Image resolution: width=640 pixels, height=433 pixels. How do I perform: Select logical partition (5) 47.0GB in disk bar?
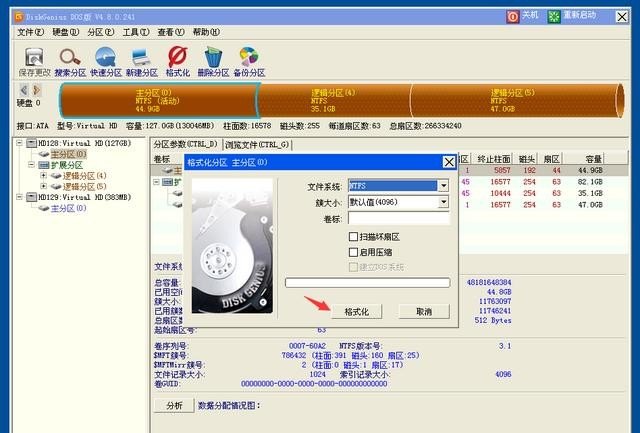515,100
